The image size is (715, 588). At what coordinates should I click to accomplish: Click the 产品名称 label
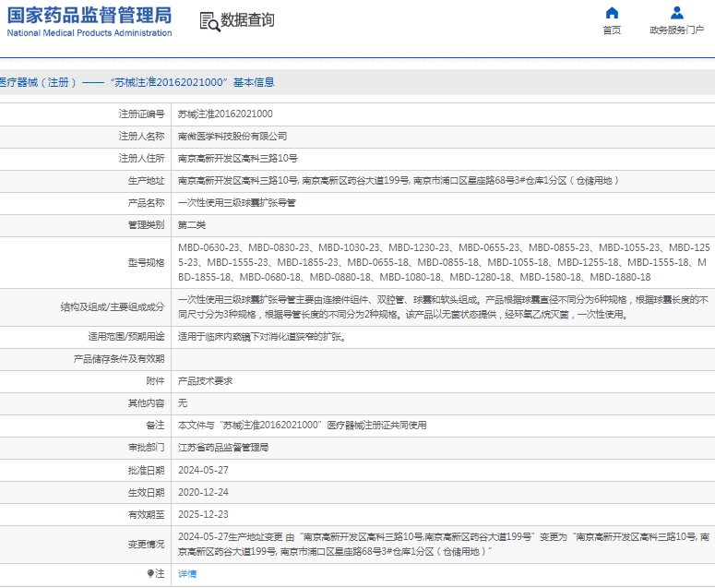coord(146,202)
